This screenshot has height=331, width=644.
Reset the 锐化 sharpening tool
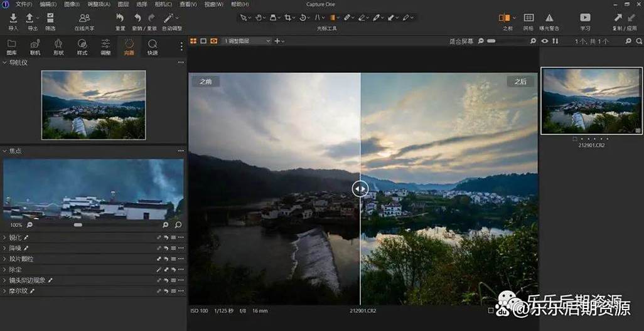click(x=166, y=238)
